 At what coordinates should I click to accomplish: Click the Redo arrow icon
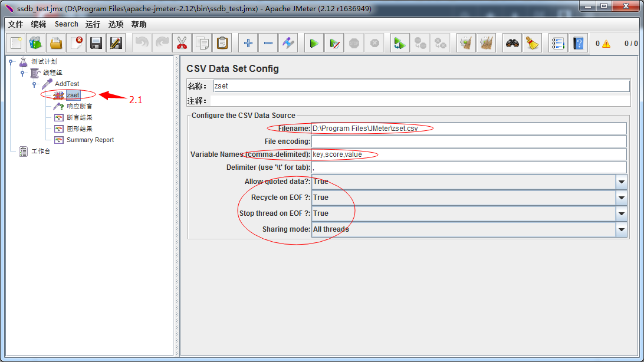pyautogui.click(x=162, y=43)
